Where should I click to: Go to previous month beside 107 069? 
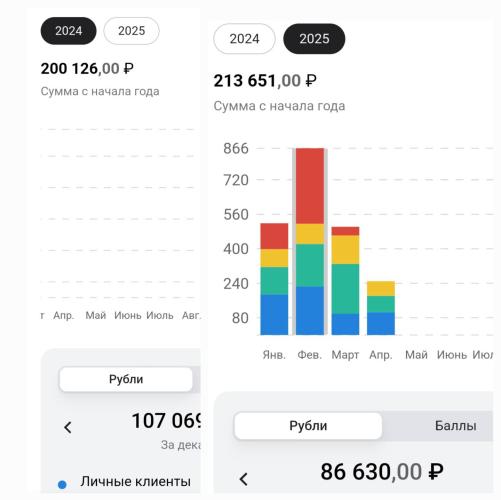tap(68, 427)
